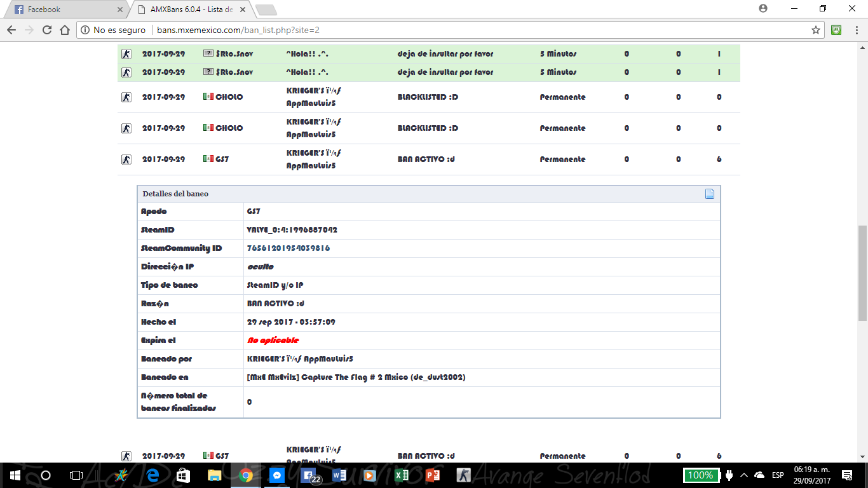Click the first CHOLO player name
The image size is (868, 488).
(229, 97)
